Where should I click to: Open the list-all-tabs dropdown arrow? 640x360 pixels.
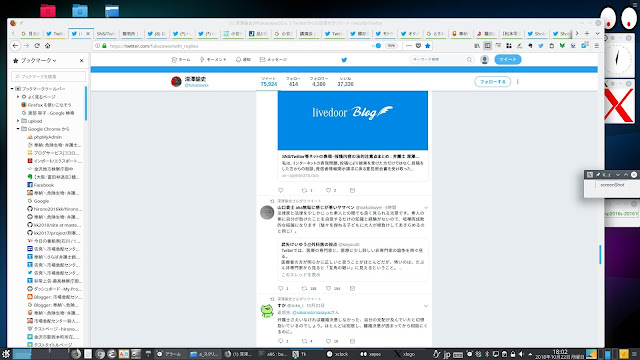597,33
